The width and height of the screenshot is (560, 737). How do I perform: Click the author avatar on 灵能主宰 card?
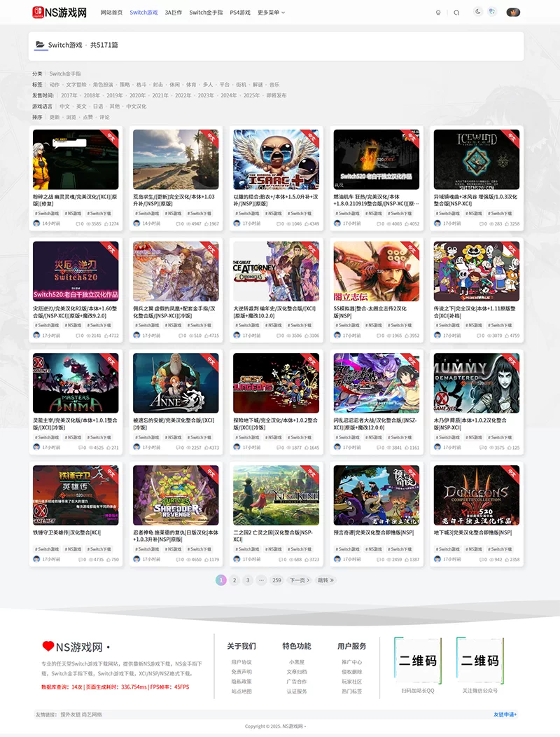coord(36,447)
